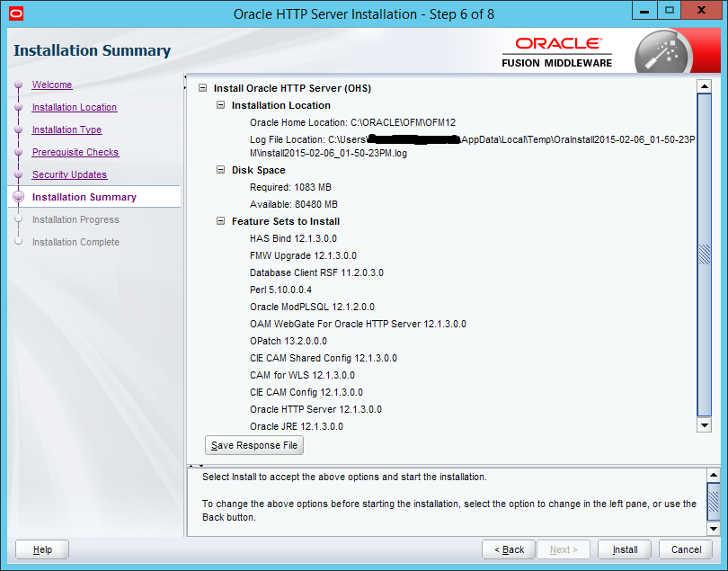Image resolution: width=728 pixels, height=571 pixels.
Task: Jump to Prerequisite Checks step
Action: pos(75,153)
